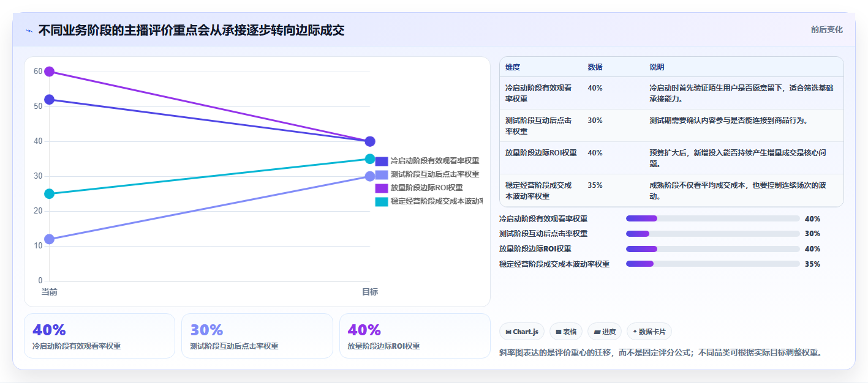868x383 pixels.
Task: Toggle 稳定经营阶段成交成本波动 legend swatch in chart
Action: 382,201
